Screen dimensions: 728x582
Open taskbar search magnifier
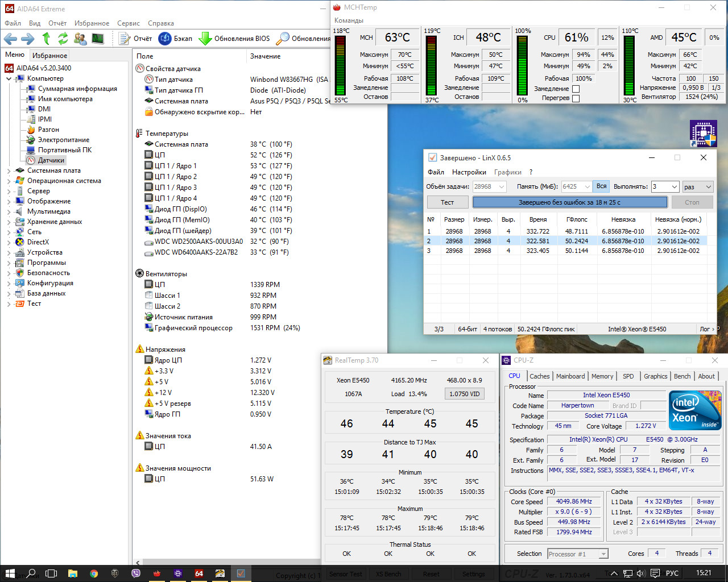tap(31, 573)
